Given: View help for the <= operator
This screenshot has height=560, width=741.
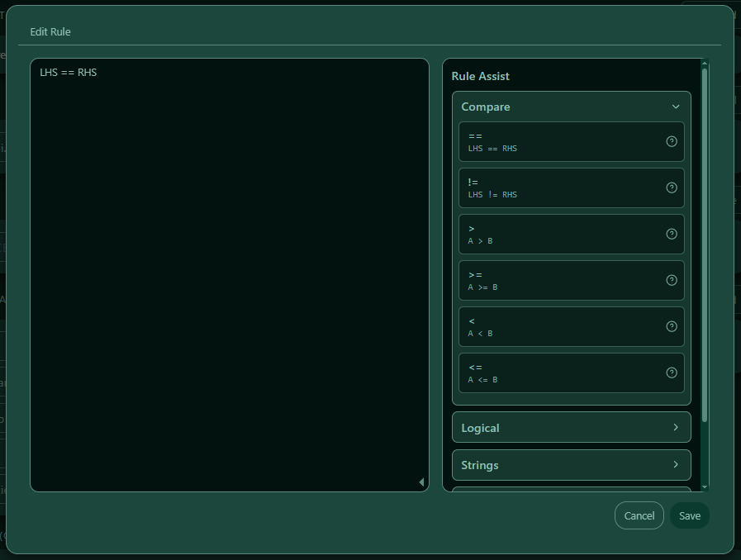Looking at the screenshot, I should 671,373.
